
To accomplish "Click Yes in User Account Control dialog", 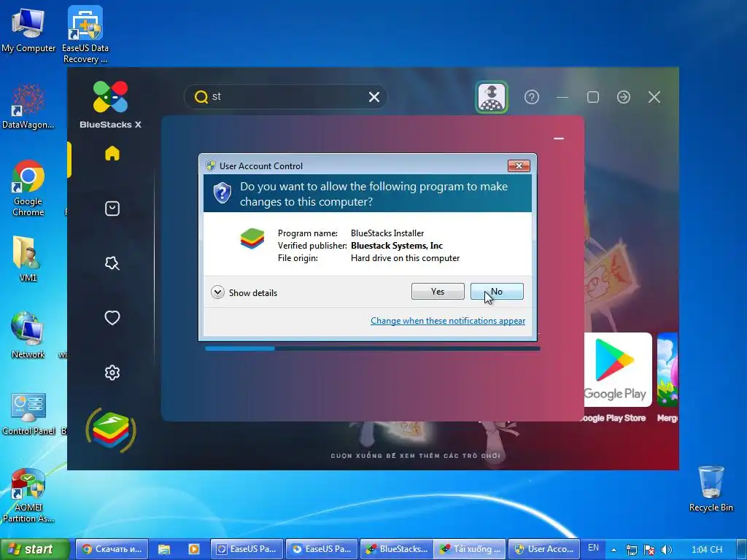I will [438, 292].
